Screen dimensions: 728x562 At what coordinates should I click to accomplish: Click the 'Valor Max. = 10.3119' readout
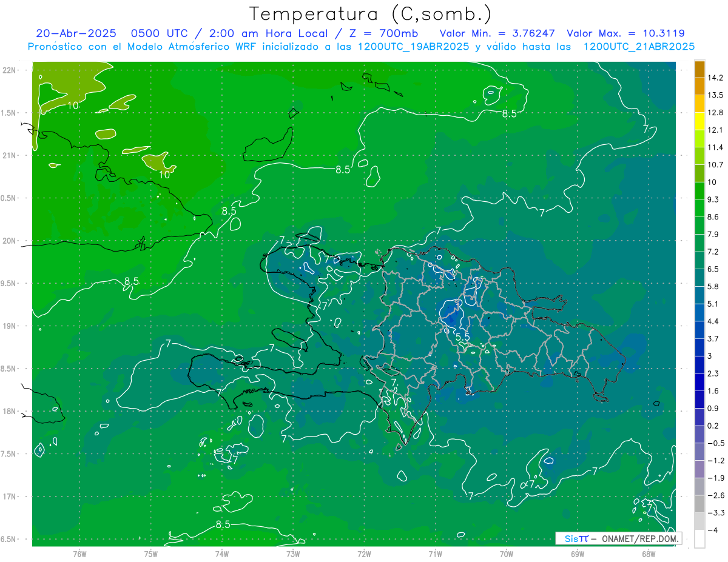(x=625, y=33)
